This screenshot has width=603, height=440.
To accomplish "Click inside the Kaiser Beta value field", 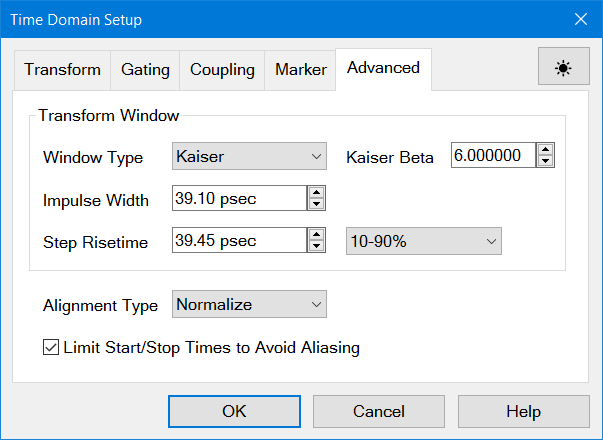I will coord(493,157).
